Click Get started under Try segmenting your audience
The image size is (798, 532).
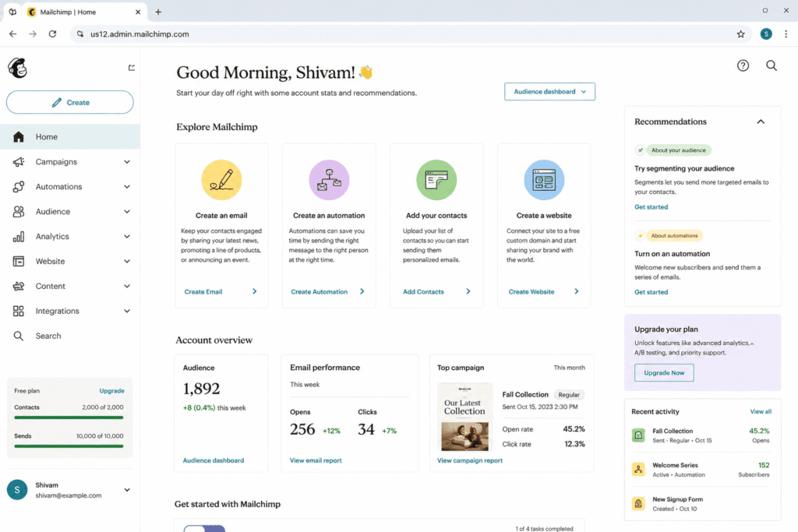click(x=651, y=207)
